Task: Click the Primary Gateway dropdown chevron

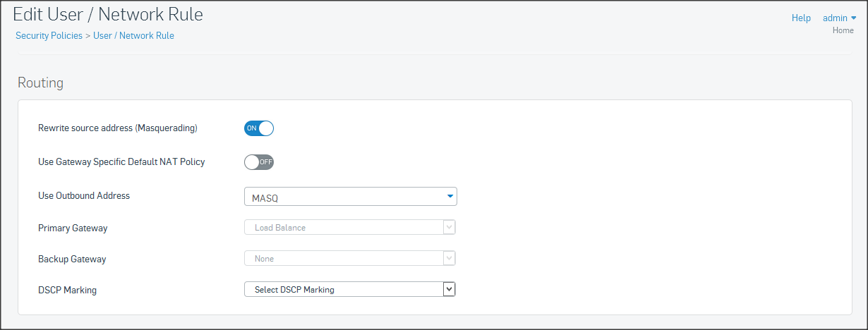Action: [449, 228]
